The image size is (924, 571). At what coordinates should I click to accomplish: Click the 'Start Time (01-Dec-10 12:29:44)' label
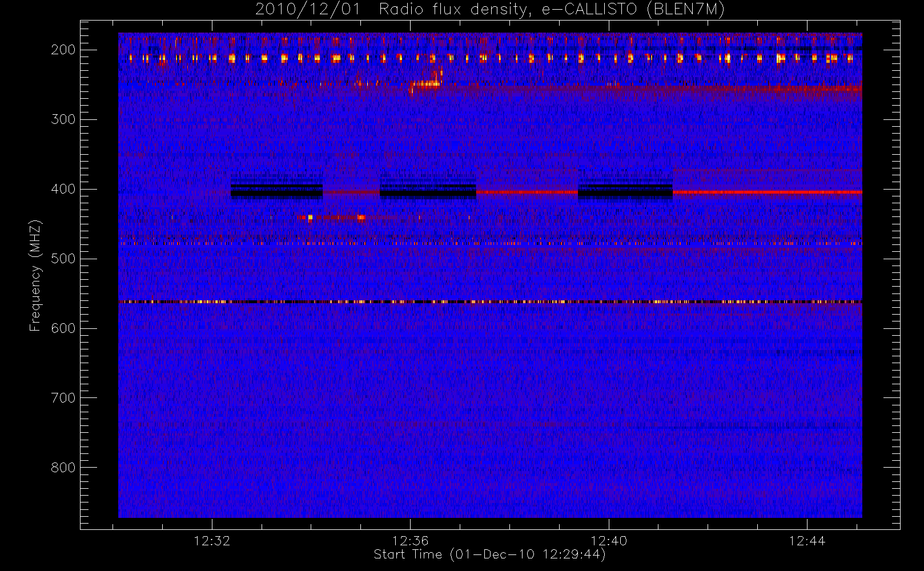489,554
